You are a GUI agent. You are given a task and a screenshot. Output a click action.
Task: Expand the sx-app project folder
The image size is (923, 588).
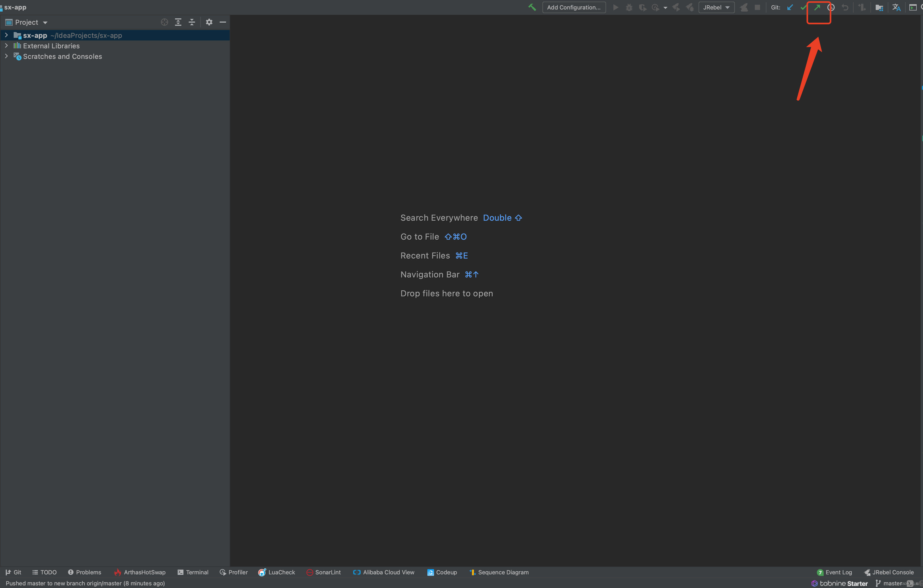coord(6,35)
